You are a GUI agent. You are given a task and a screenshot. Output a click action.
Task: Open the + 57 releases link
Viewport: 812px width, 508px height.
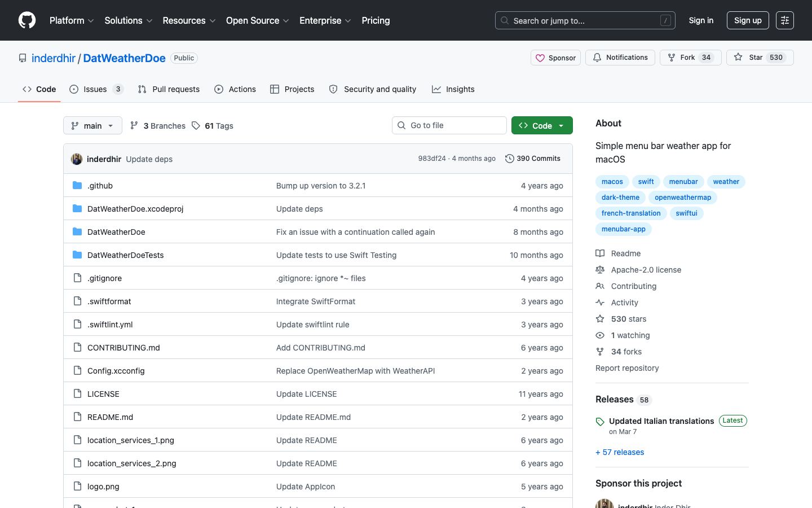point(620,452)
